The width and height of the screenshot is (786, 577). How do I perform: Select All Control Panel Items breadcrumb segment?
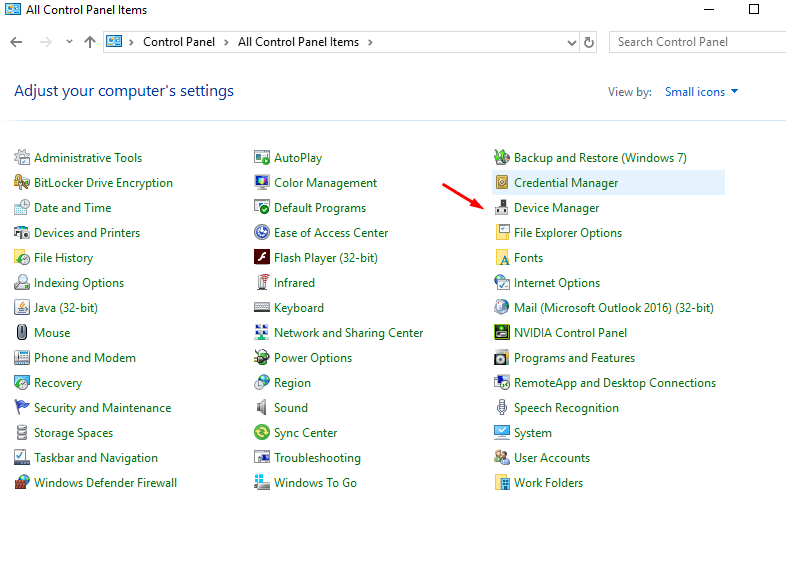(298, 42)
